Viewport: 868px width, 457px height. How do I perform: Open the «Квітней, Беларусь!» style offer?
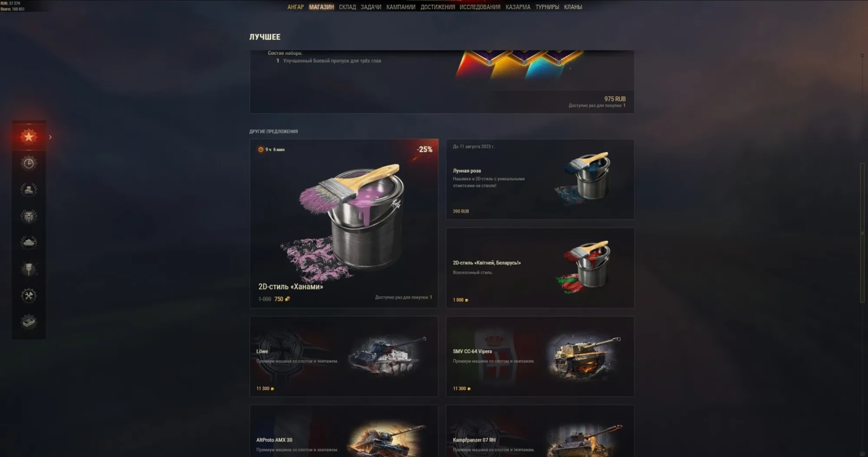pyautogui.click(x=540, y=268)
